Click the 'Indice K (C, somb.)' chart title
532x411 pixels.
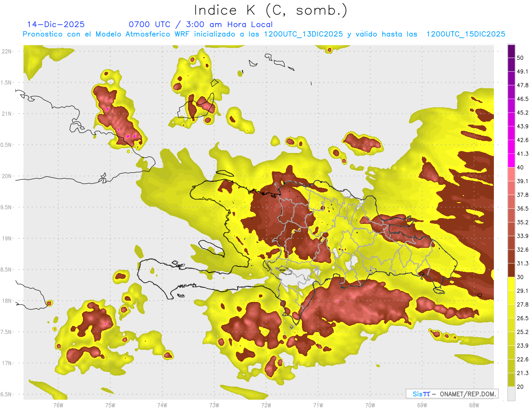point(271,11)
